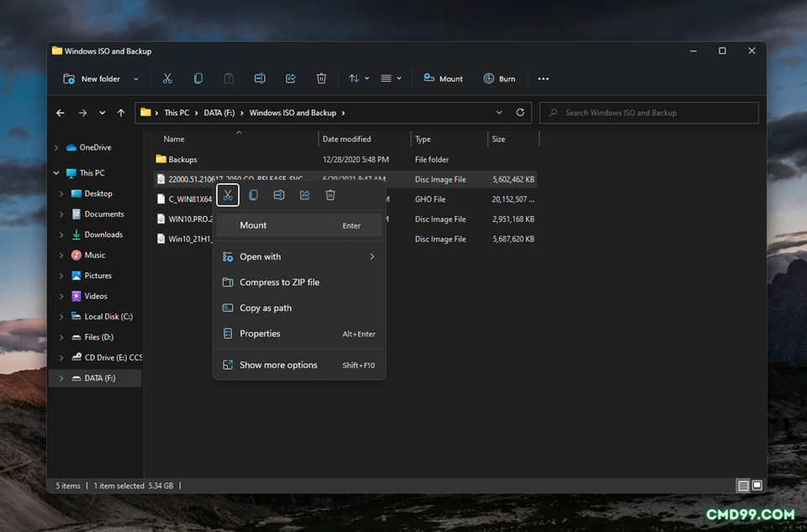Click the New folder button
Image resolution: width=807 pixels, height=532 pixels.
click(x=92, y=79)
